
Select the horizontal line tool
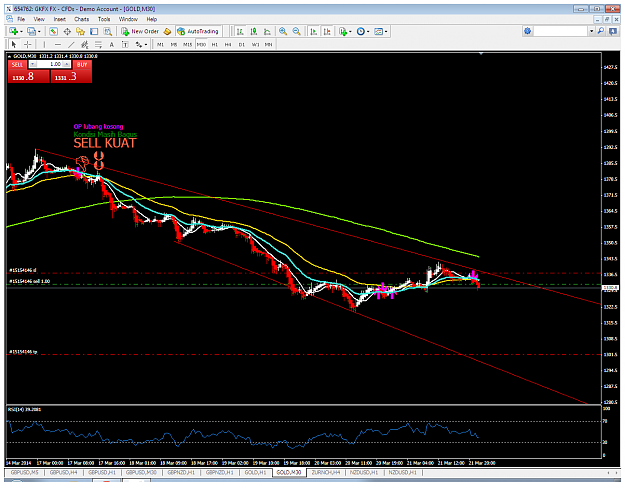click(58, 44)
